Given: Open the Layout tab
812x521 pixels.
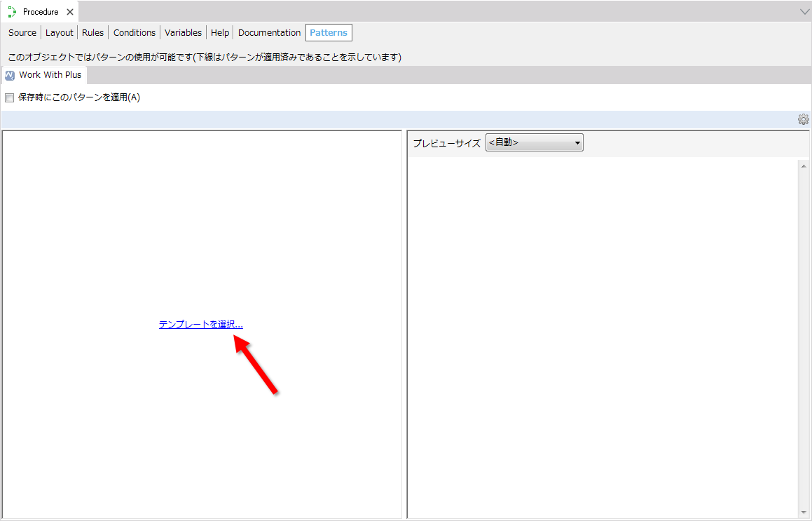Looking at the screenshot, I should point(60,33).
